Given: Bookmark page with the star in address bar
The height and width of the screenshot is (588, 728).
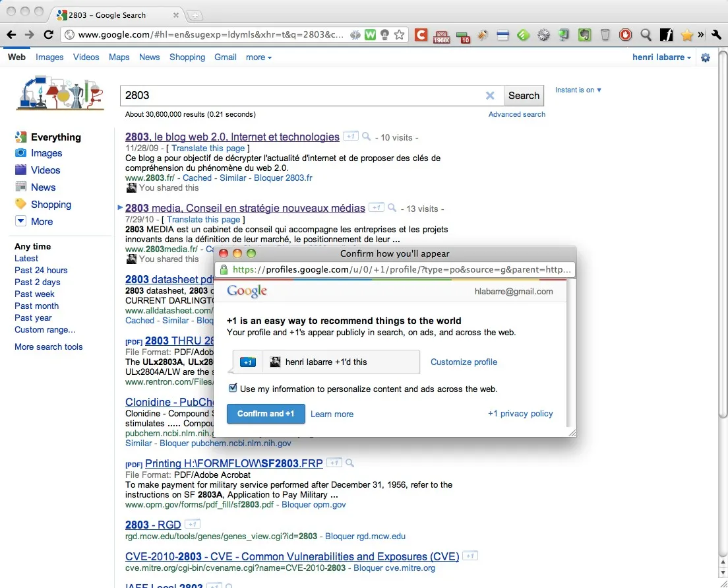Looking at the screenshot, I should tap(400, 35).
